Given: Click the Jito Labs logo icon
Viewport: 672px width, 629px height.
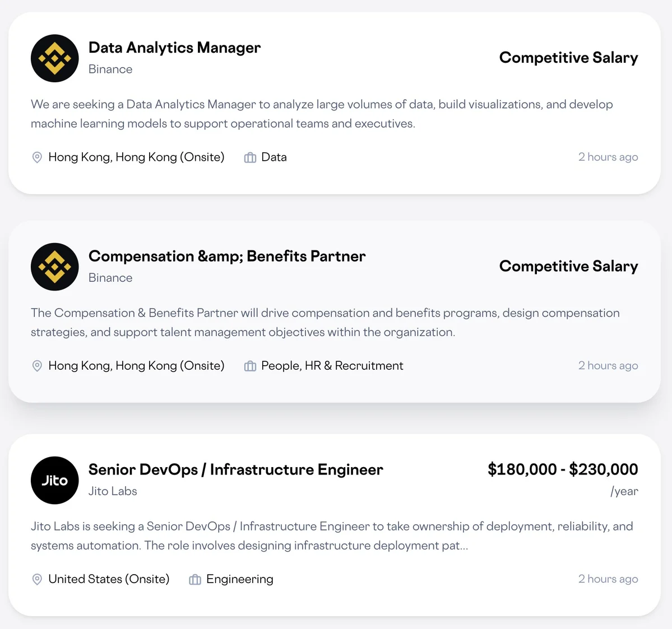Looking at the screenshot, I should pyautogui.click(x=54, y=480).
